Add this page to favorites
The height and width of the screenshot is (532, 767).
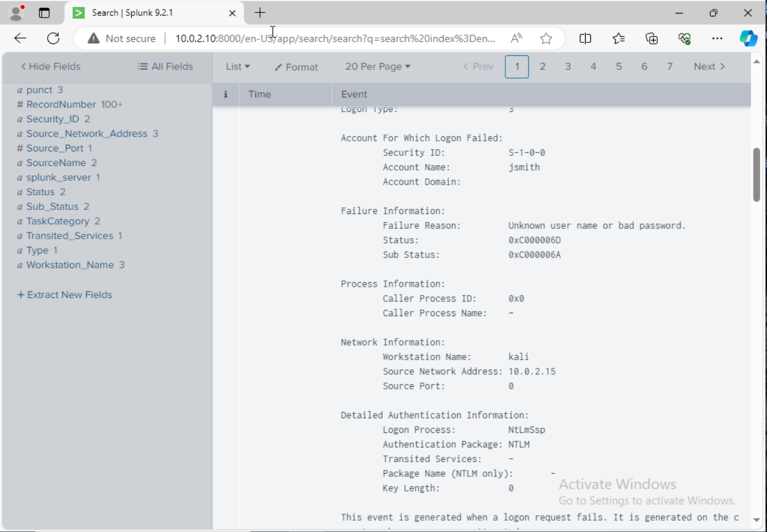click(546, 38)
